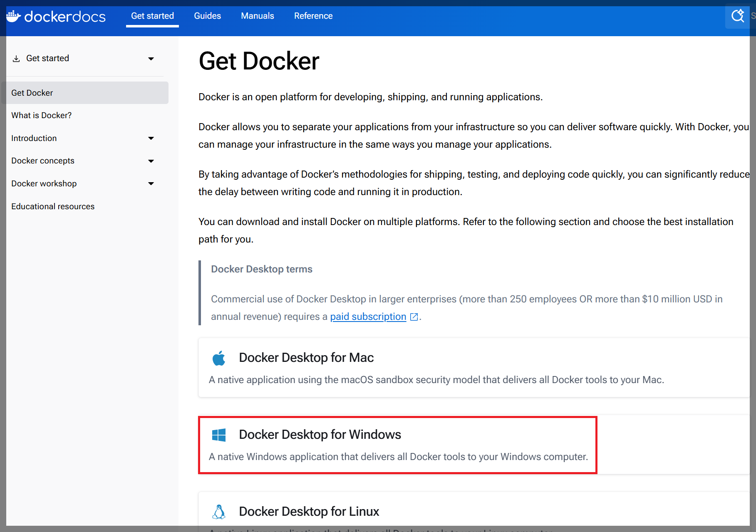
Task: Open the Reference tab
Action: pyautogui.click(x=313, y=16)
